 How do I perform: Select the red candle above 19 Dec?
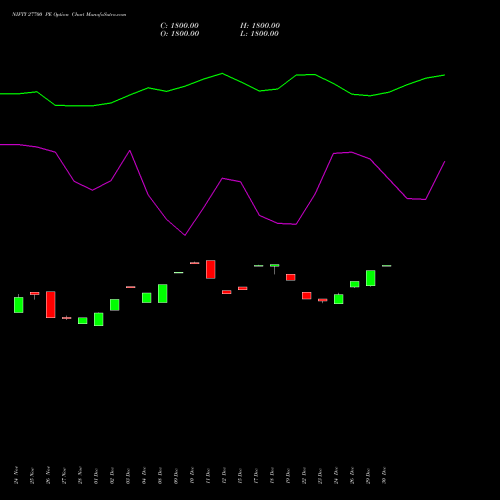coord(291,277)
